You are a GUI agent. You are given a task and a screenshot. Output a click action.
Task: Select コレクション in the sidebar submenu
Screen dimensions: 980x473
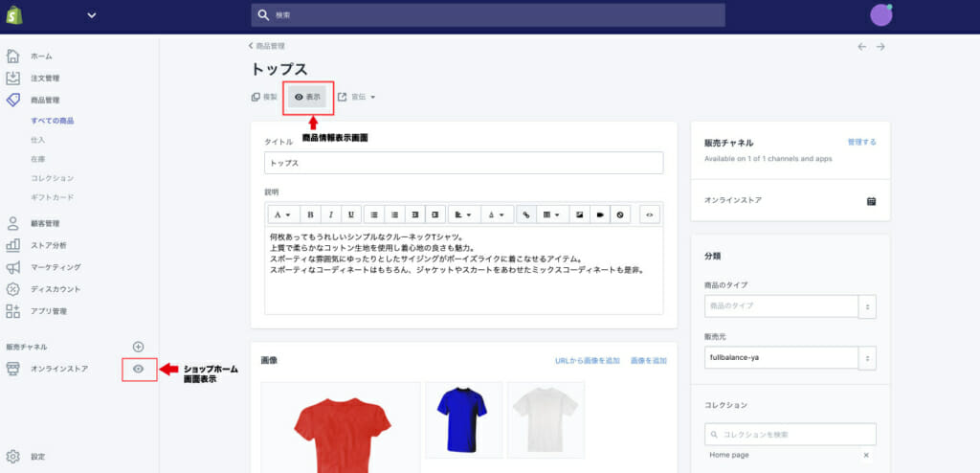[x=52, y=178]
